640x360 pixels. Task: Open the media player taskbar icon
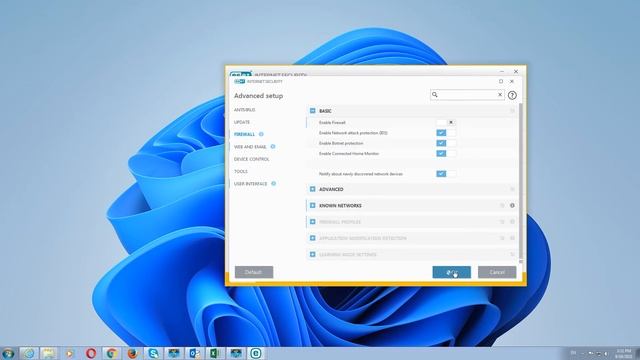point(69,353)
